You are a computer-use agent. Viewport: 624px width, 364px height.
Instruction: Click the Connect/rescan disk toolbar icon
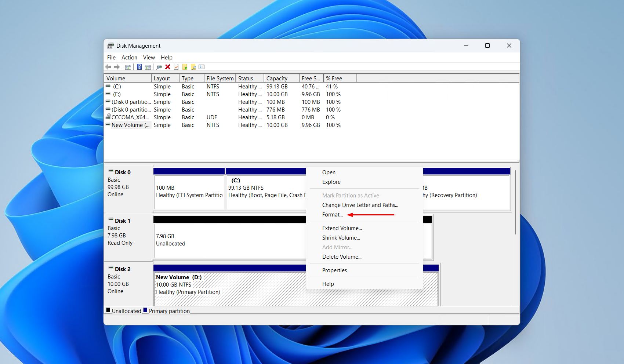159,67
